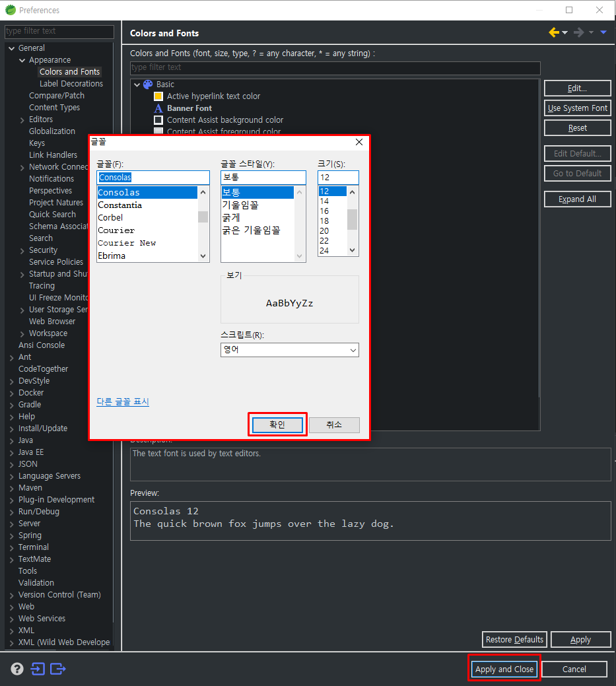Expand the Maven preferences node

pyautogui.click(x=12, y=488)
